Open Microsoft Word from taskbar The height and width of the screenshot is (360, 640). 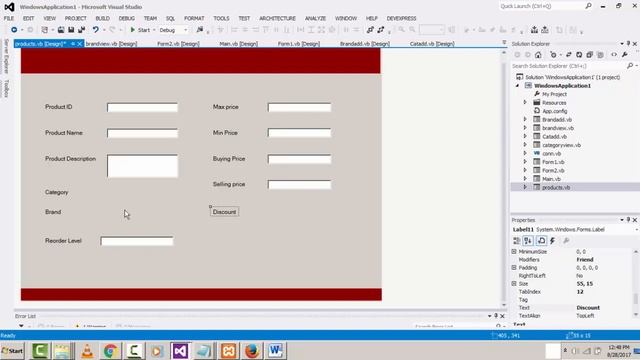click(x=275, y=351)
